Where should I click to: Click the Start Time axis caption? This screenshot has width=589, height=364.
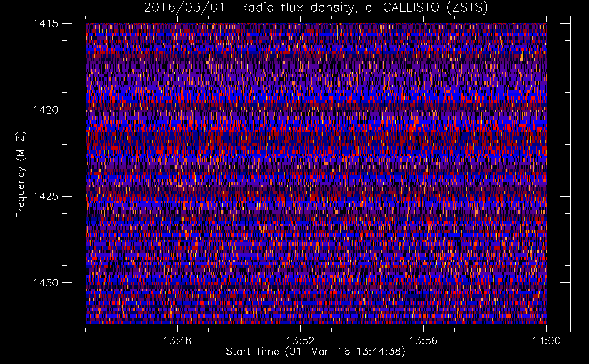coord(316,352)
